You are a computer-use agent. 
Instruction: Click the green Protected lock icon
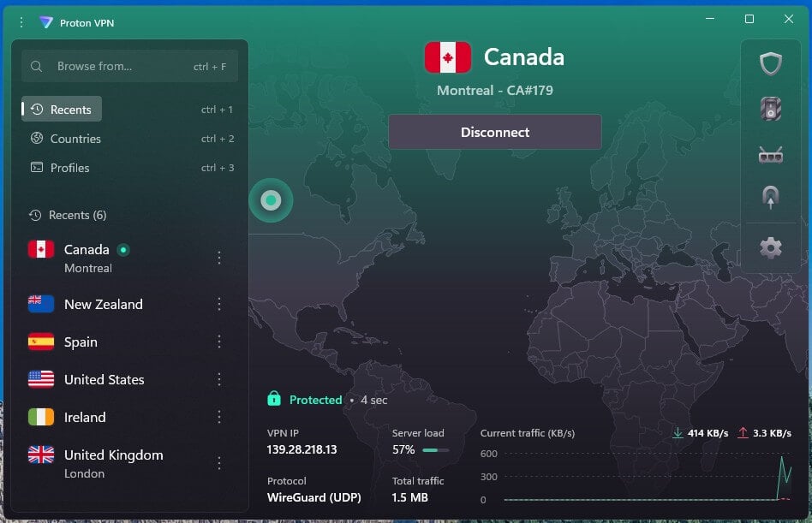click(x=274, y=398)
